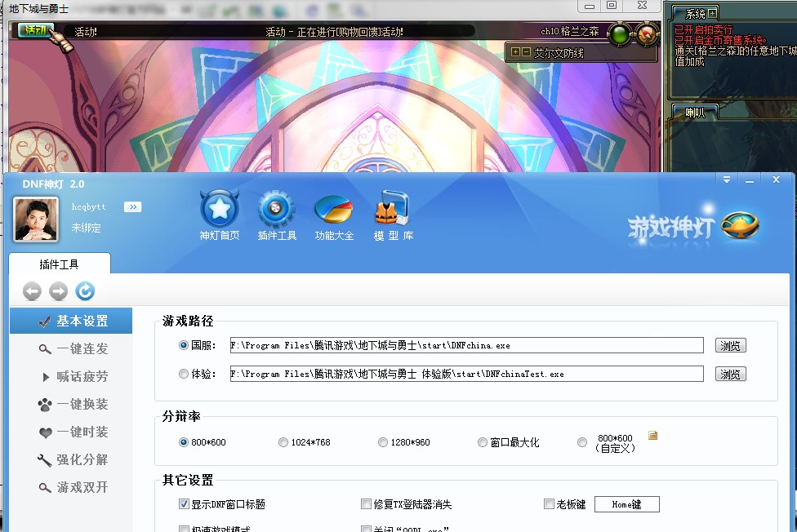797x532 pixels.
Task: Open DNF神灯 title bar dropdown menu arrow
Action: coord(727,180)
